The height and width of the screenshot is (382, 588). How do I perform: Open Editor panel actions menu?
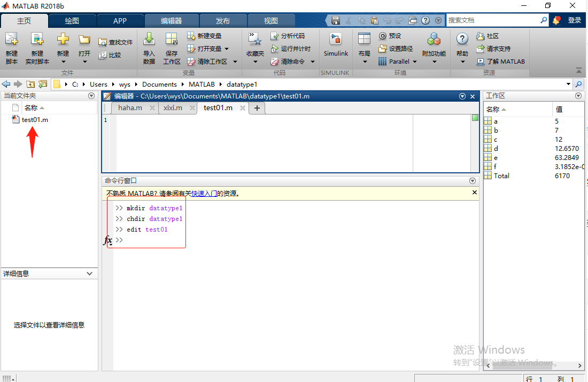coord(462,96)
